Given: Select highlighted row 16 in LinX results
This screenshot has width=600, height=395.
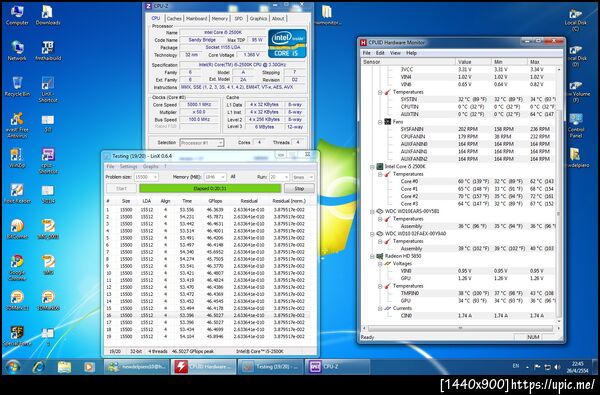Looking at the screenshot, I should click(207, 315).
